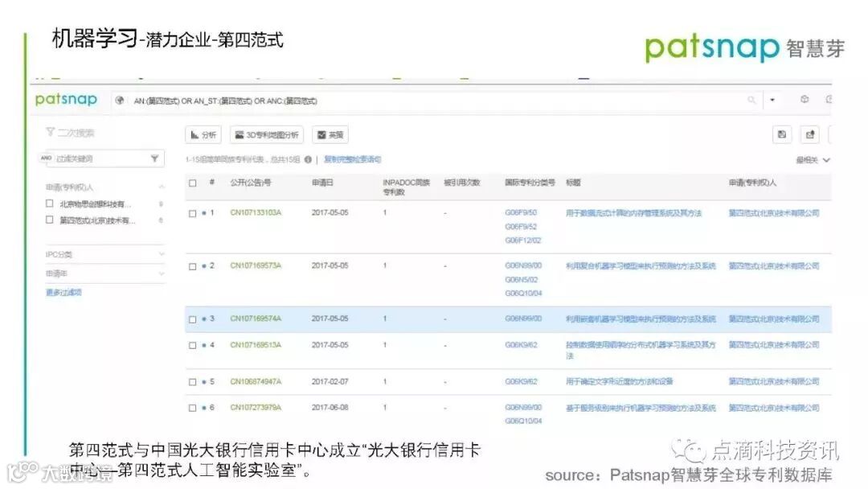Click the applicant link in row 6
868x489 pixels.
click(x=774, y=408)
